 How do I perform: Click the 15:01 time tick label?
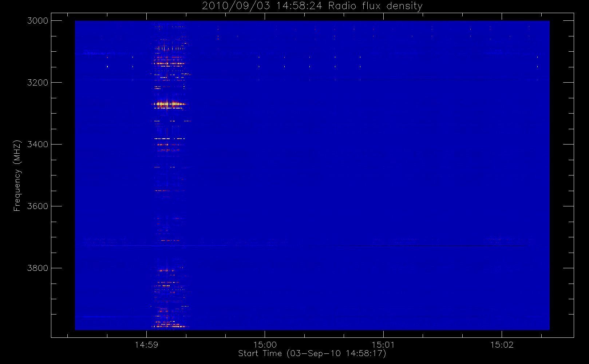point(383,345)
